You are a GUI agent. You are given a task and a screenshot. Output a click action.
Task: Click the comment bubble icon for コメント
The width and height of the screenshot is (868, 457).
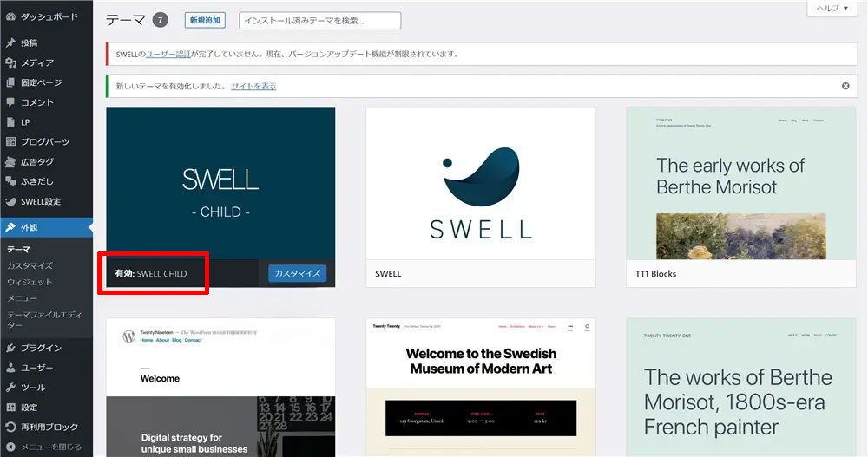10,102
